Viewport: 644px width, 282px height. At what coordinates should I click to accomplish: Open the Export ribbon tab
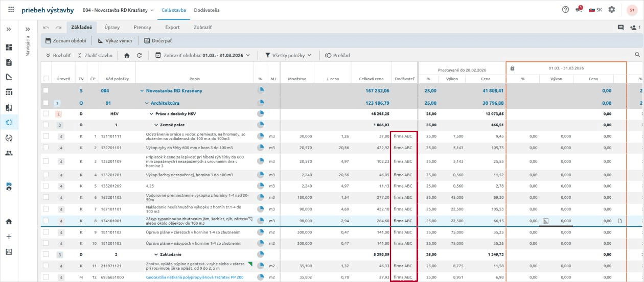pyautogui.click(x=173, y=27)
